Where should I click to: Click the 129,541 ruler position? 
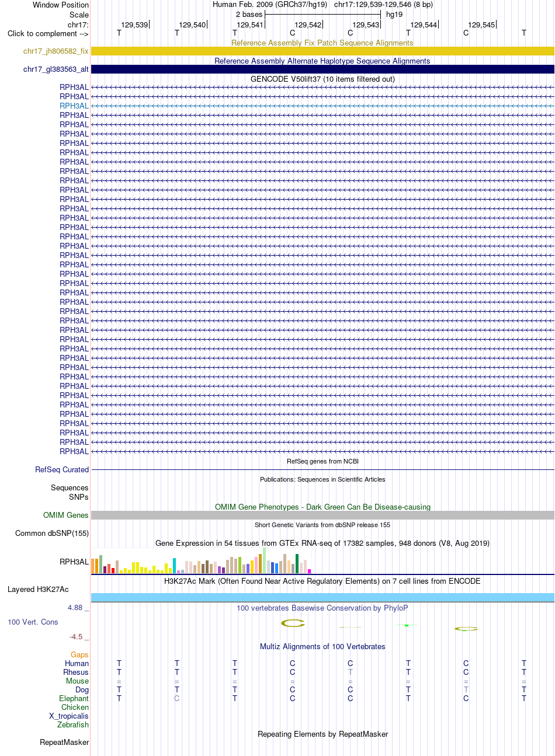(x=250, y=25)
